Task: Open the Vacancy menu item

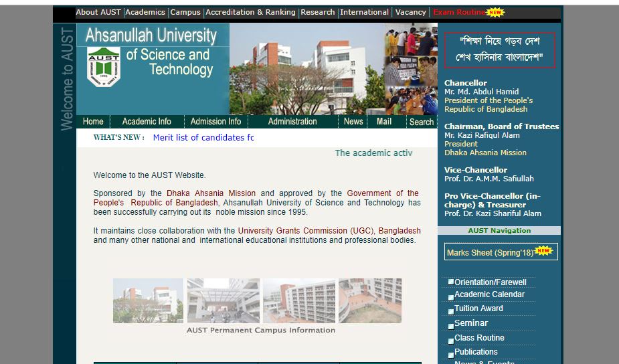Action: [x=411, y=12]
